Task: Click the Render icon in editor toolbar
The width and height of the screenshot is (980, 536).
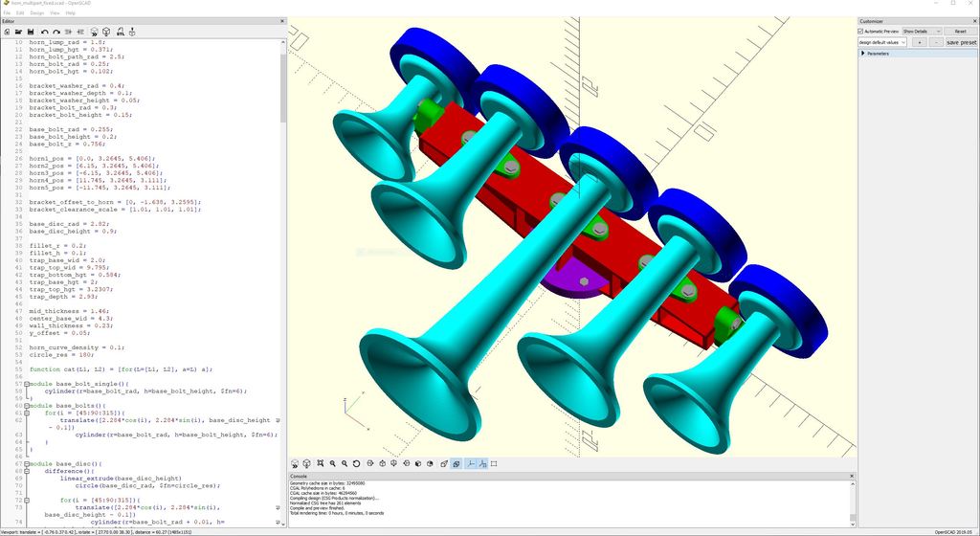Action: pos(105,32)
